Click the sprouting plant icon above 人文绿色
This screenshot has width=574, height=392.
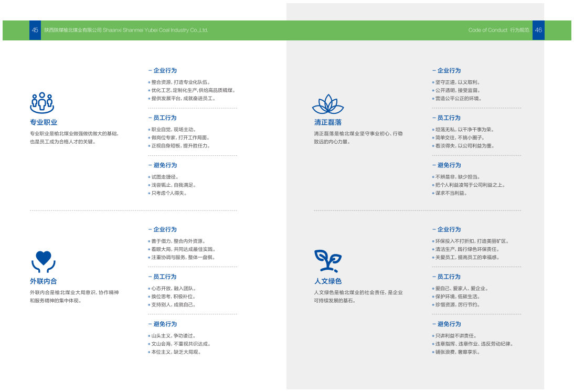pyautogui.click(x=327, y=261)
